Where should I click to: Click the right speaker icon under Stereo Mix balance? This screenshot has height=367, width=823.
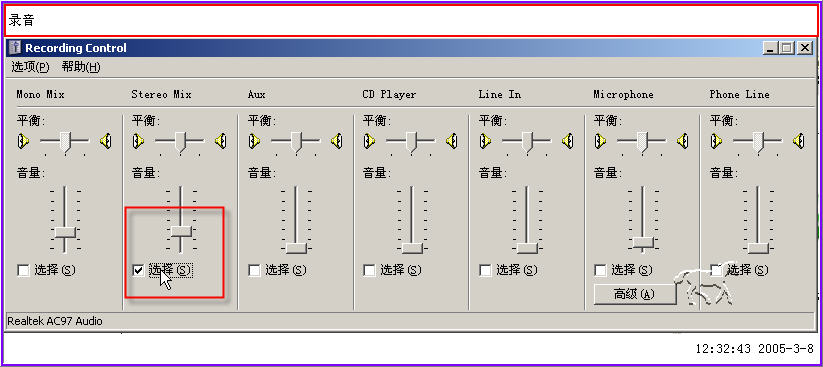click(x=221, y=141)
